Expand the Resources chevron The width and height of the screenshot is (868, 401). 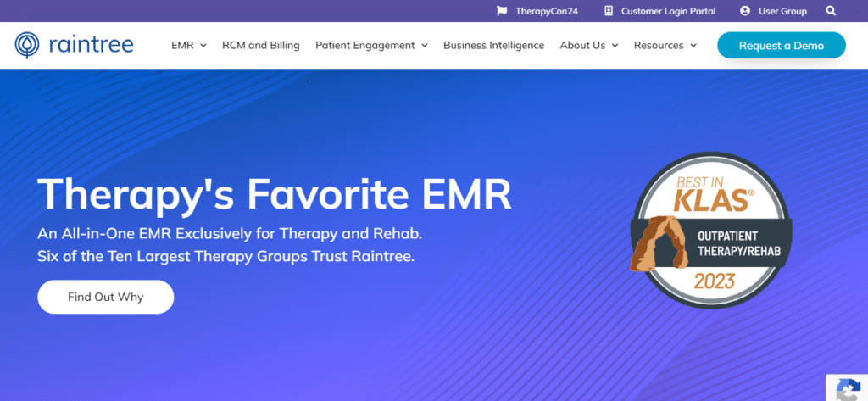[693, 46]
